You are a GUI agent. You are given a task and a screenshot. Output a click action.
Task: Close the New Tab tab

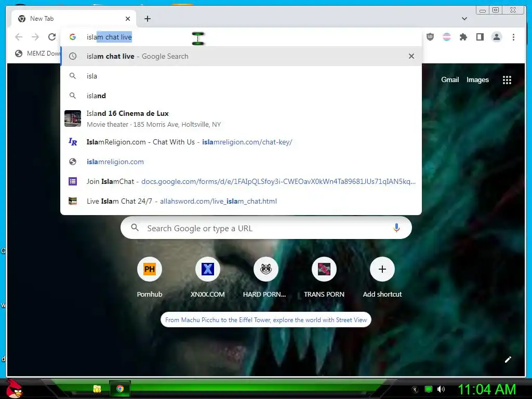(x=128, y=19)
